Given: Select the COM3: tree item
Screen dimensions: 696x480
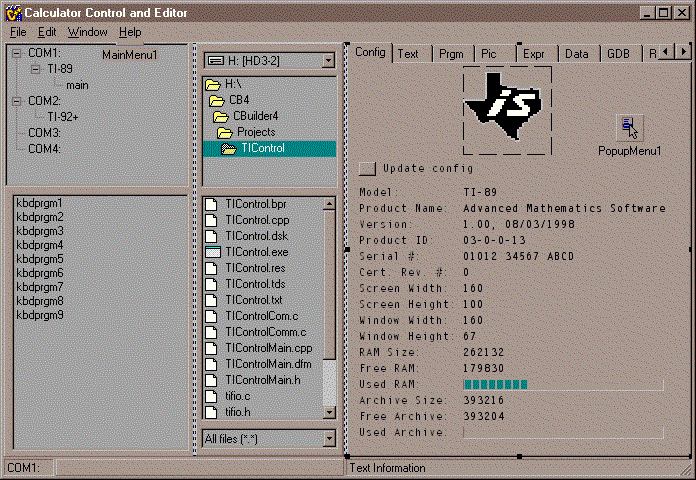Looking at the screenshot, I should [44, 133].
